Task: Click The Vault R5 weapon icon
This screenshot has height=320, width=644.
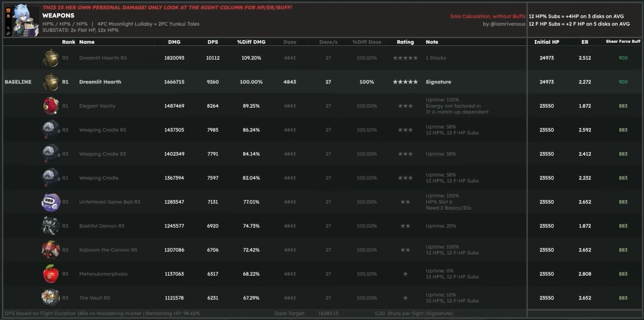Action: pyautogui.click(x=51, y=298)
